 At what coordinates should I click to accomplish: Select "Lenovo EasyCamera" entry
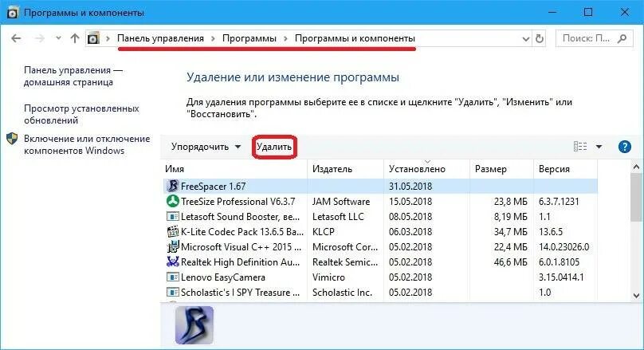(223, 277)
